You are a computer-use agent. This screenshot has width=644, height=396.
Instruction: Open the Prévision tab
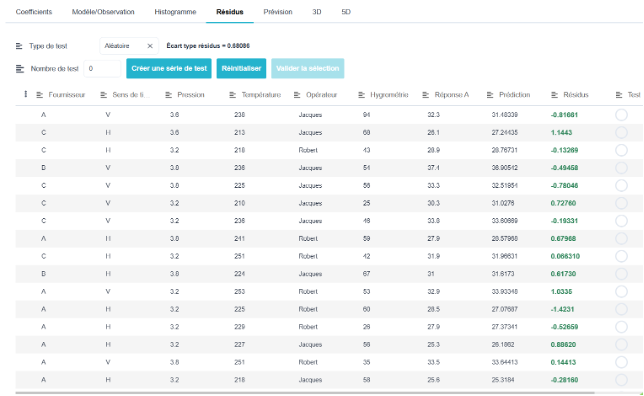click(x=278, y=12)
